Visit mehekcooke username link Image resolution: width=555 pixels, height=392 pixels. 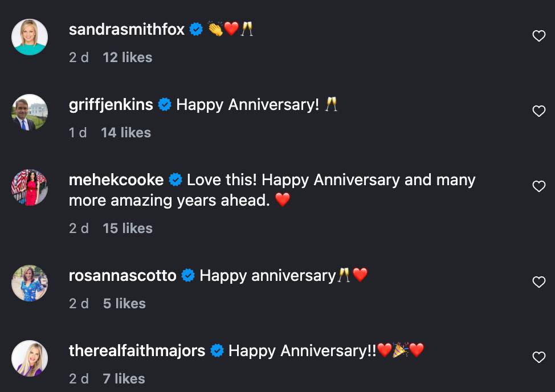coord(116,180)
